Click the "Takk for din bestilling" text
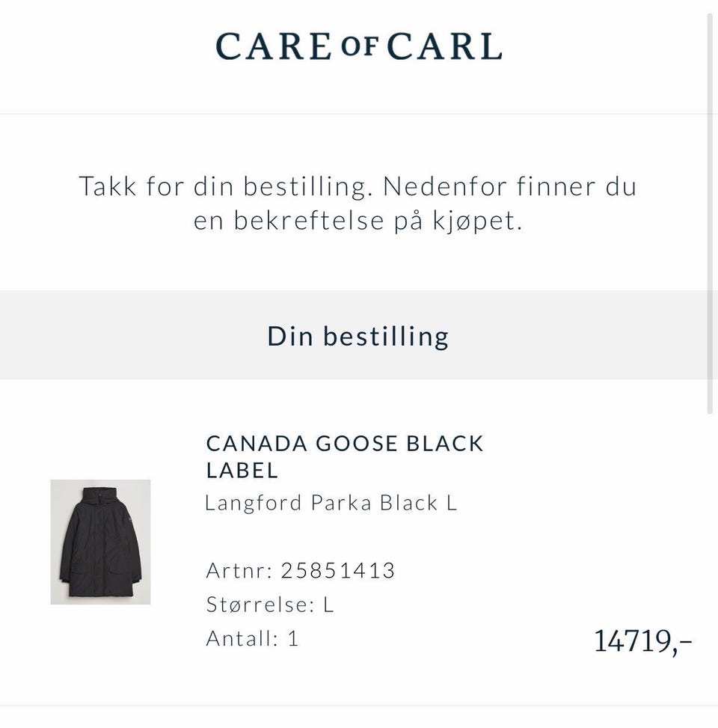 225,186
